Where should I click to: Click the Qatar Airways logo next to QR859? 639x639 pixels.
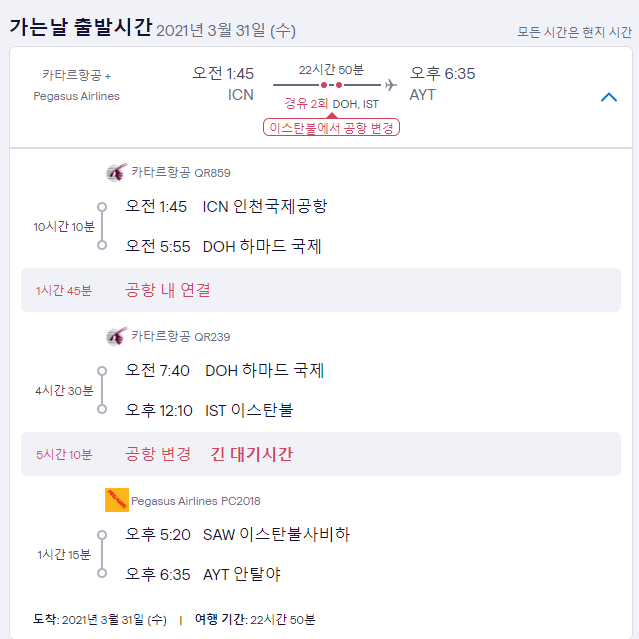pyautogui.click(x=117, y=172)
